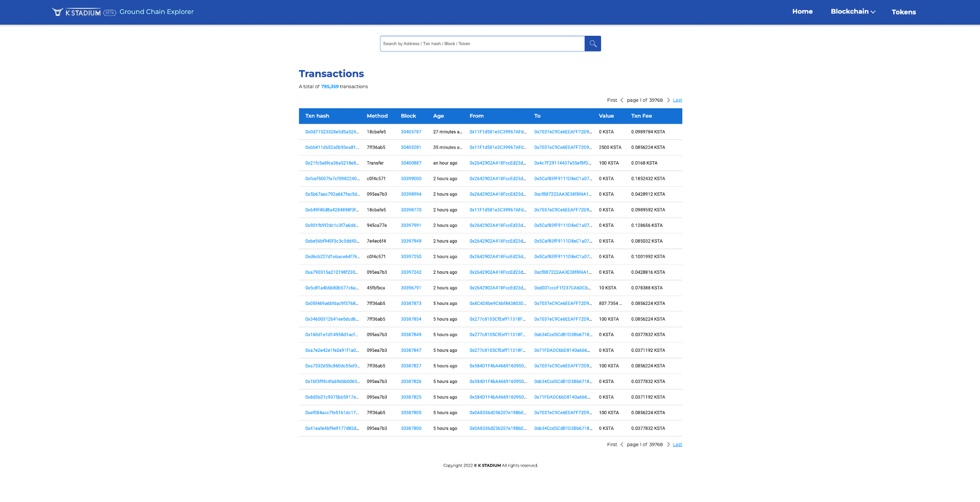The height and width of the screenshot is (502, 980).
Task: Open From address 0x8C4D8be9C6bf843803D
Action: click(x=497, y=304)
